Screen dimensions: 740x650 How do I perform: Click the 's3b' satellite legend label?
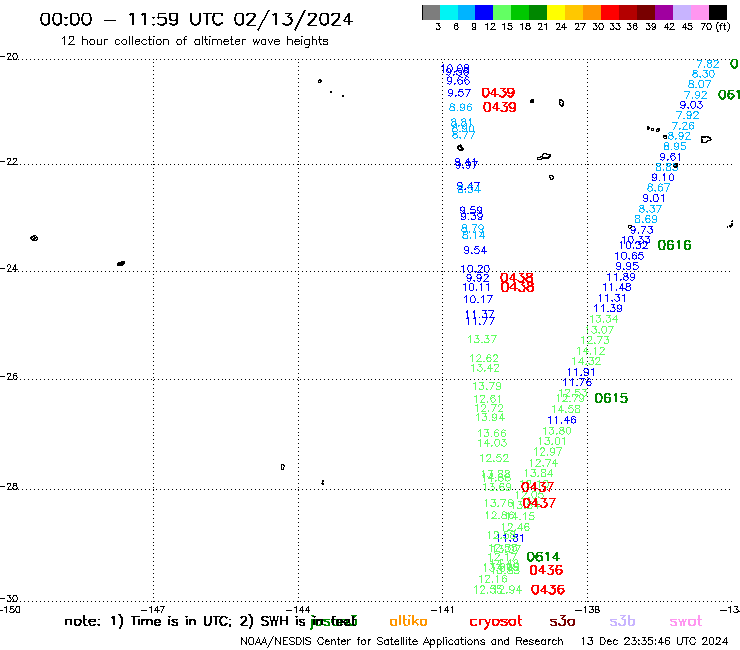coord(622,621)
